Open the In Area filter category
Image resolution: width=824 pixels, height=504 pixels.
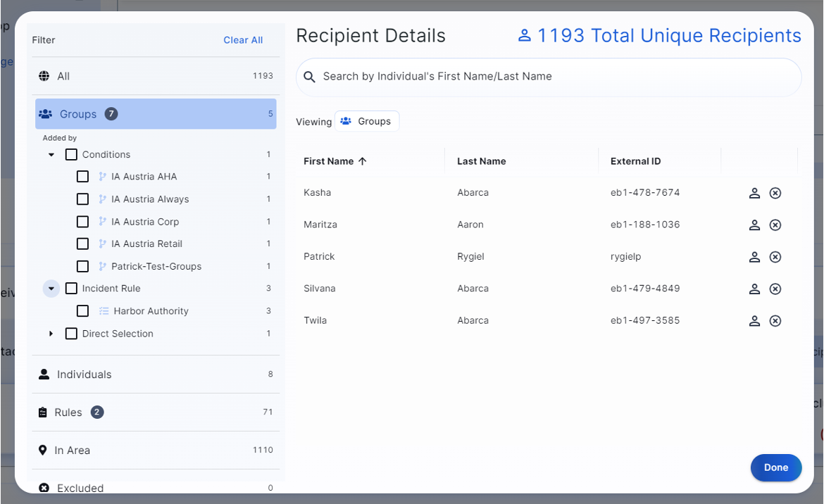[73, 451]
